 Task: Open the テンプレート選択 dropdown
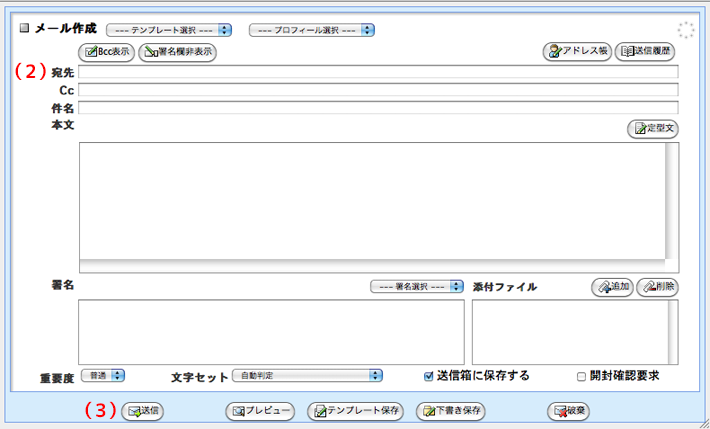click(169, 30)
